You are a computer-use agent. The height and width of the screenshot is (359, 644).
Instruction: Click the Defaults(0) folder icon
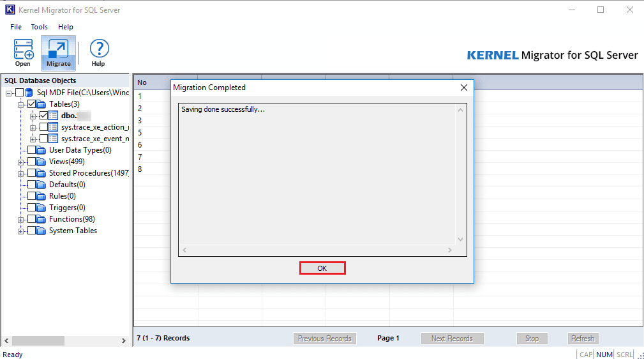click(x=41, y=185)
